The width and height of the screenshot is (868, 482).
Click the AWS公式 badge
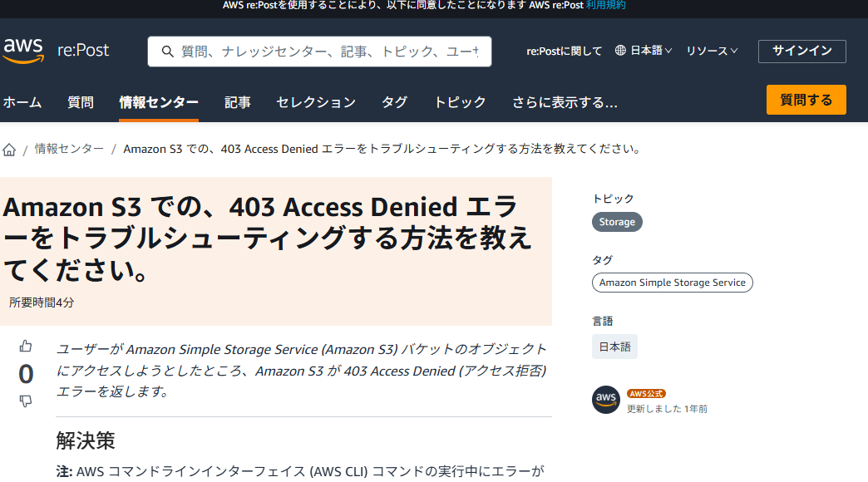[646, 393]
